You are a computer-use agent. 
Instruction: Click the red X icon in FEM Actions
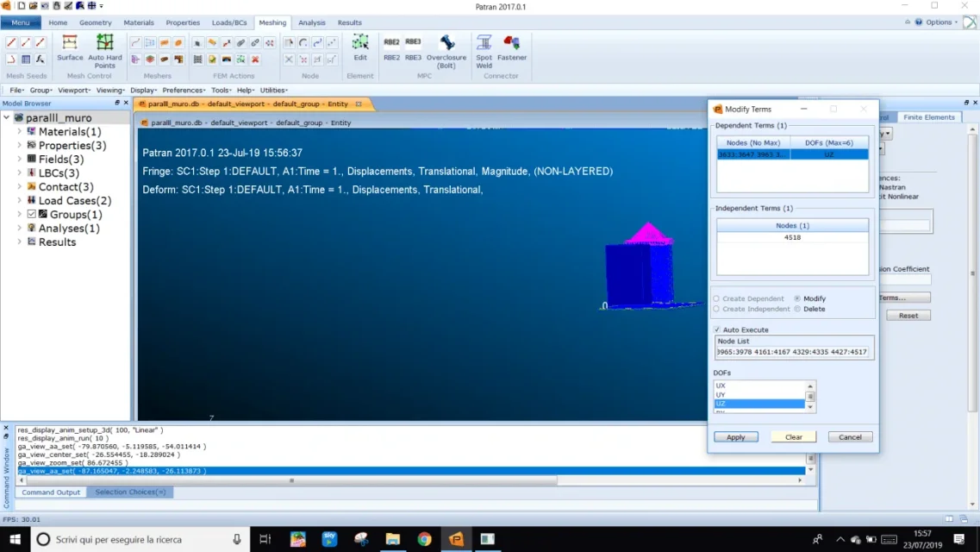pyautogui.click(x=255, y=60)
